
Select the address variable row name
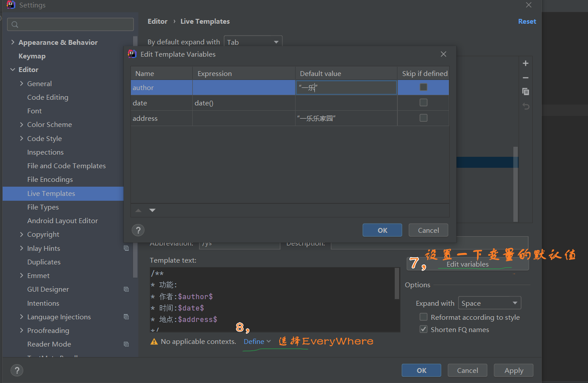click(145, 118)
